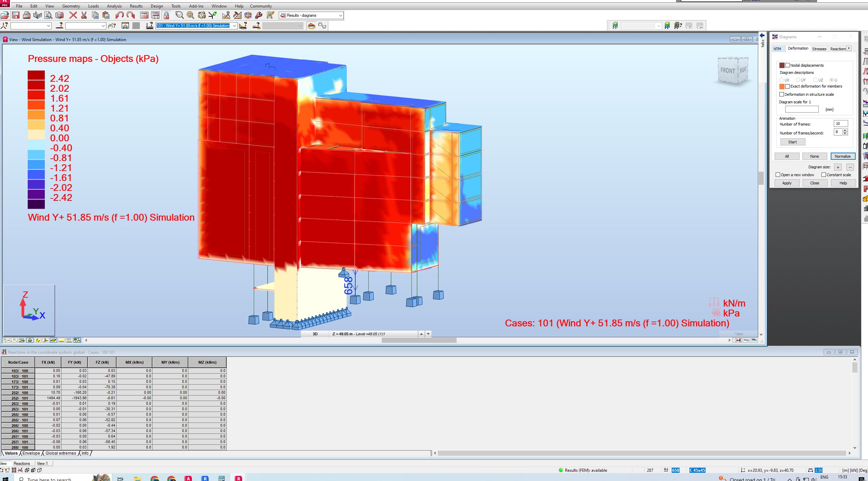
Task: Open the Screen Capture camera tool
Action: click(x=60, y=15)
